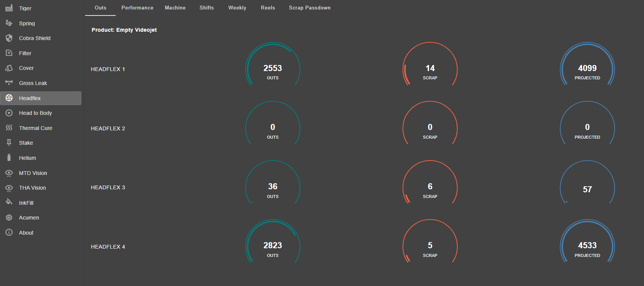This screenshot has height=286, width=644.
Task: Click the Headflex reel icon
Action: (x=9, y=98)
